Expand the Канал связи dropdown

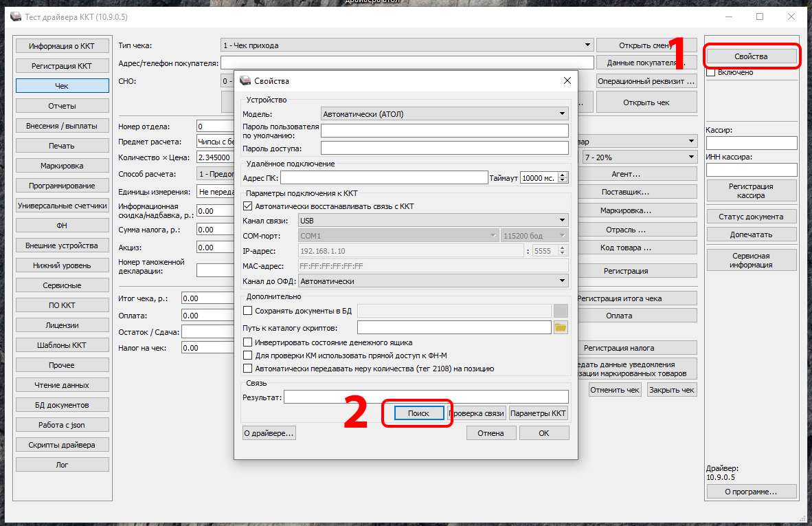point(562,221)
